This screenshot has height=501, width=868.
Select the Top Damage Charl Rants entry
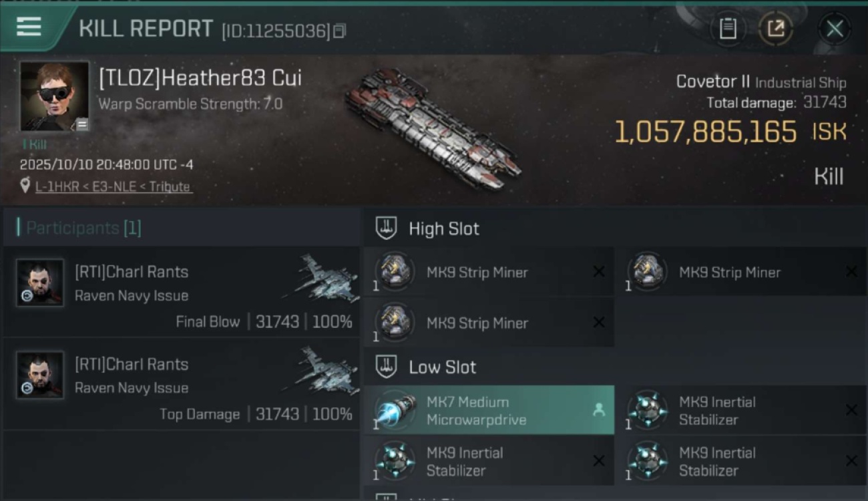click(x=182, y=387)
